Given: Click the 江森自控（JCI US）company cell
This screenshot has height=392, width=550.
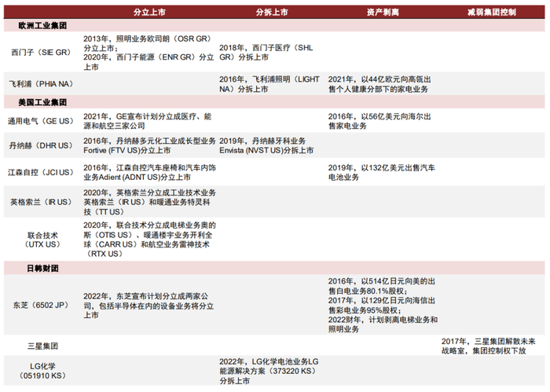Looking at the screenshot, I should click(41, 173).
